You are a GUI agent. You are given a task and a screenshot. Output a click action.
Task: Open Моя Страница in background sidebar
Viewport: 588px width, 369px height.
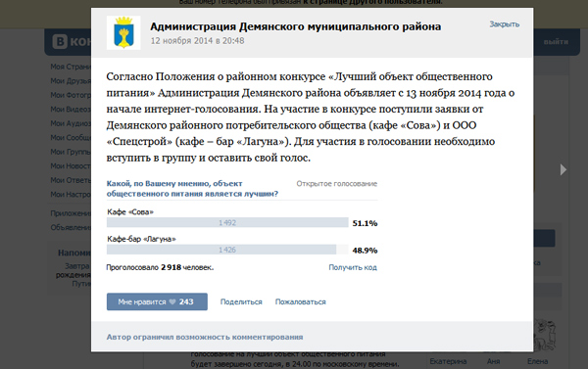(71, 67)
